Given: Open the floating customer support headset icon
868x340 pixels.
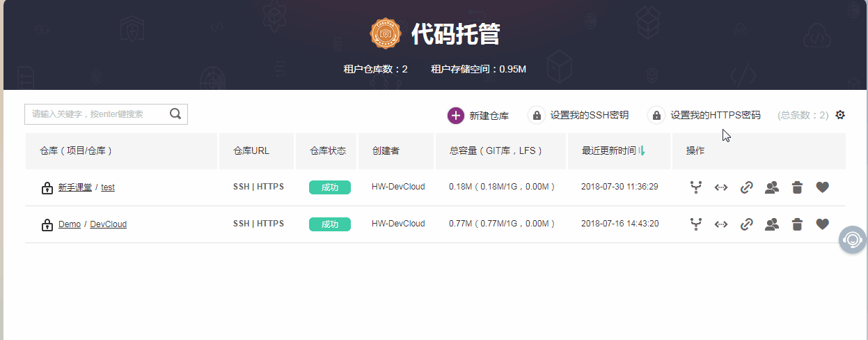Looking at the screenshot, I should click(x=853, y=240).
